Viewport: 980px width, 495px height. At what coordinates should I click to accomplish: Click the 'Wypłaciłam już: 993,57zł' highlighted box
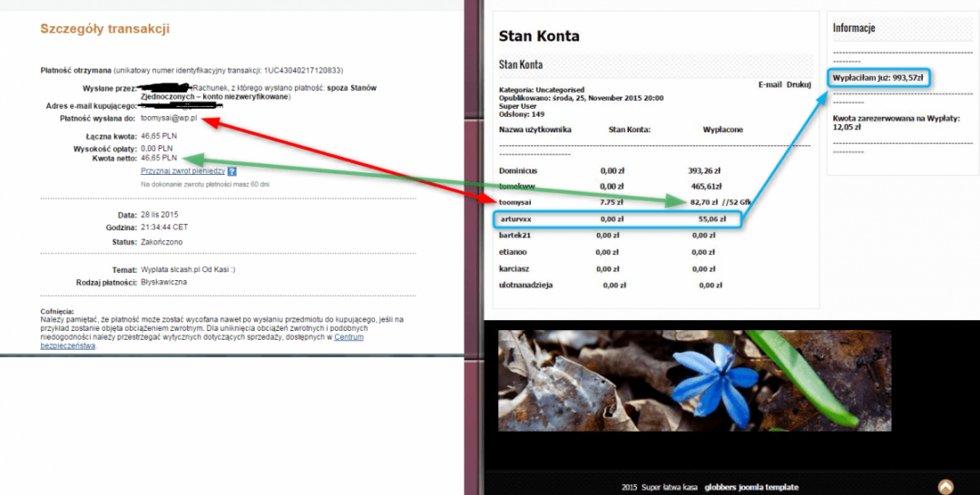(879, 79)
